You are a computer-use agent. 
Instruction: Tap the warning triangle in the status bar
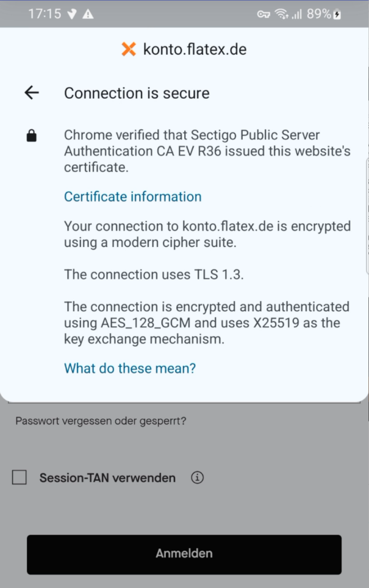pos(88,14)
